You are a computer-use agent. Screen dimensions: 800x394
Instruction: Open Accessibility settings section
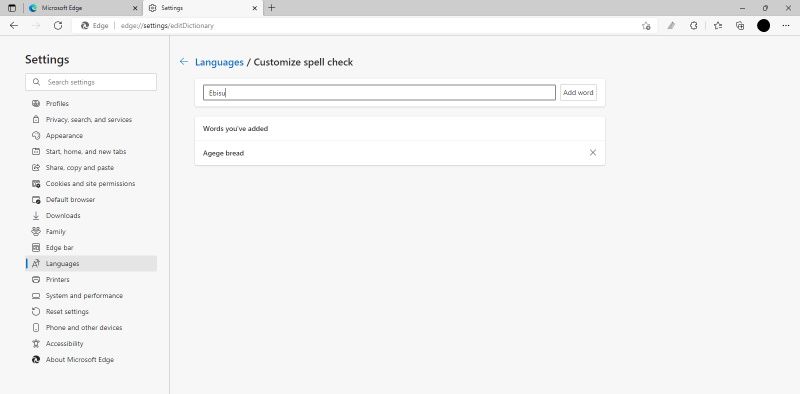coord(91,343)
